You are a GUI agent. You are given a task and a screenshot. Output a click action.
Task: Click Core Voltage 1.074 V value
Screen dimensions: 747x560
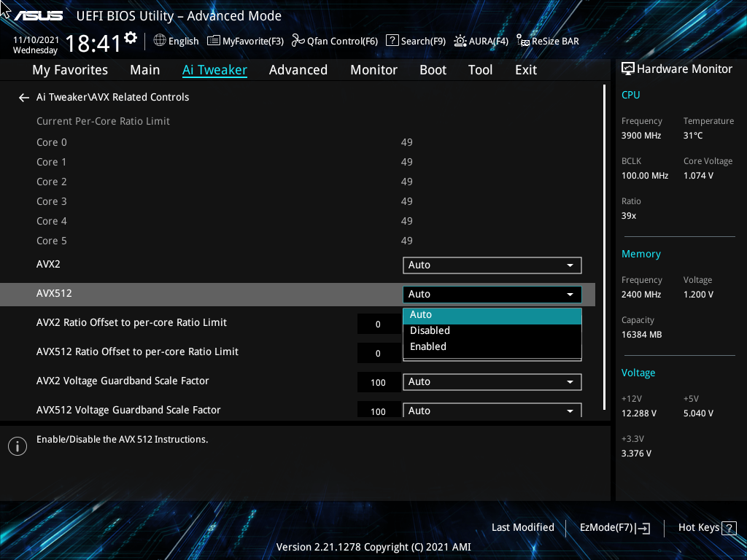[698, 176]
